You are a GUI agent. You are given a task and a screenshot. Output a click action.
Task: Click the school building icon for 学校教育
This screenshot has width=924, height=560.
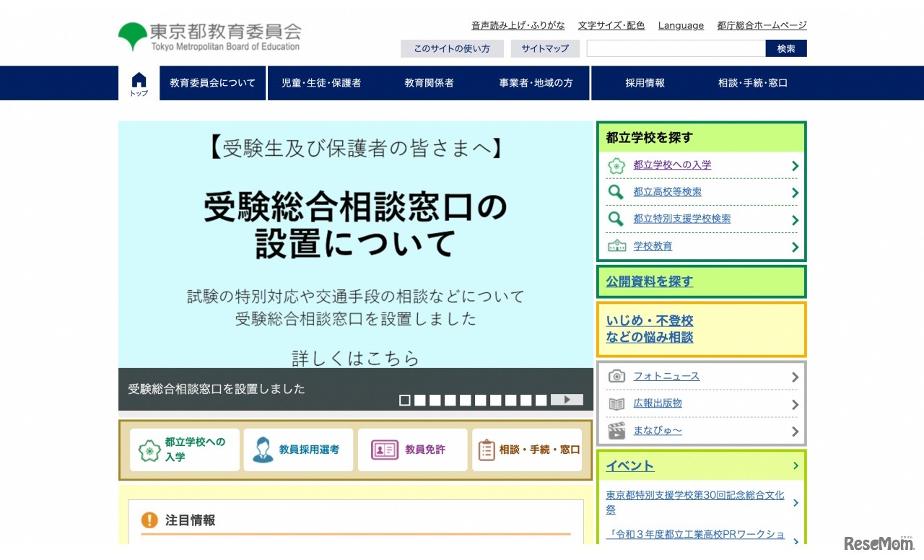point(616,246)
